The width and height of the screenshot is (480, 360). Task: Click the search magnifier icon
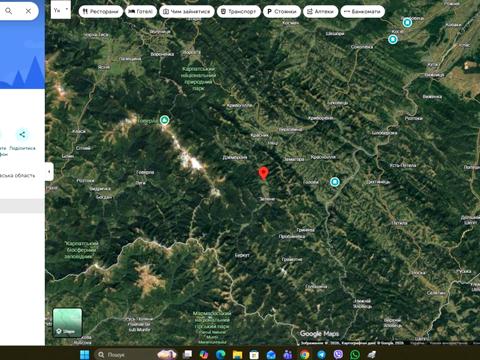[9, 11]
